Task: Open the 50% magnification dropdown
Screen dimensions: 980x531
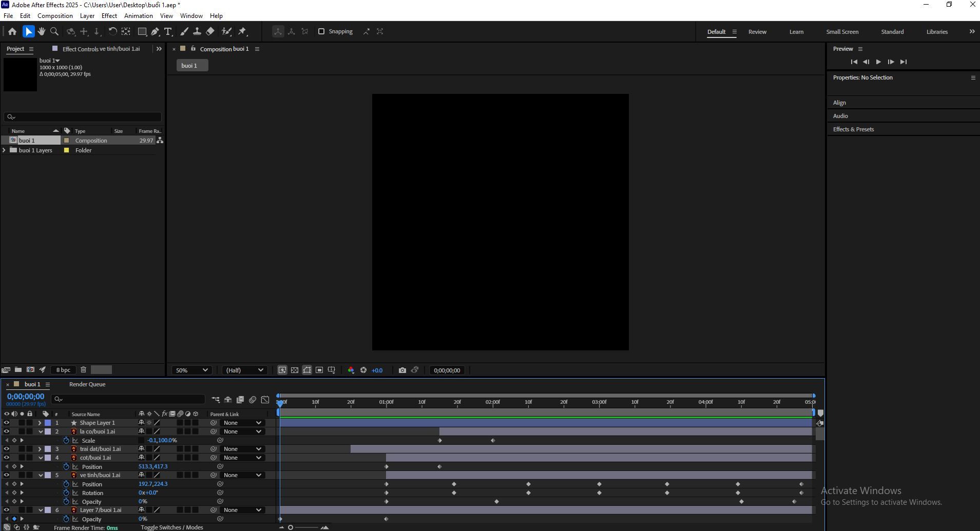Action: [x=192, y=370]
